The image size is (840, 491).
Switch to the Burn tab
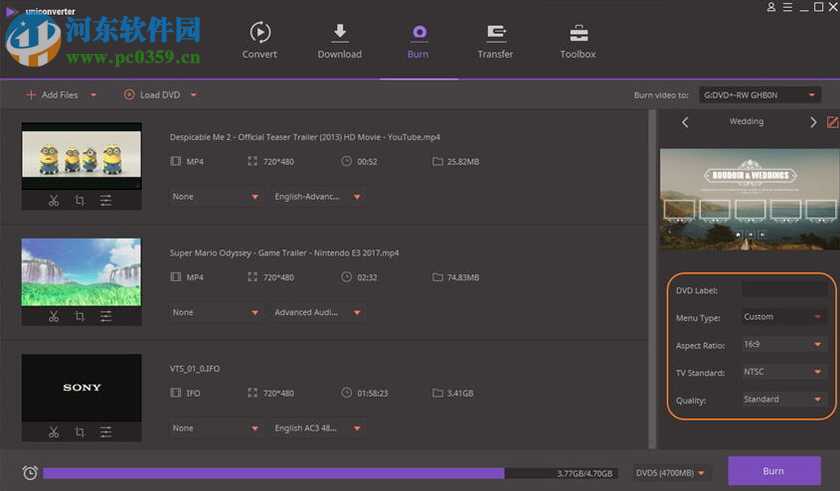[x=418, y=40]
